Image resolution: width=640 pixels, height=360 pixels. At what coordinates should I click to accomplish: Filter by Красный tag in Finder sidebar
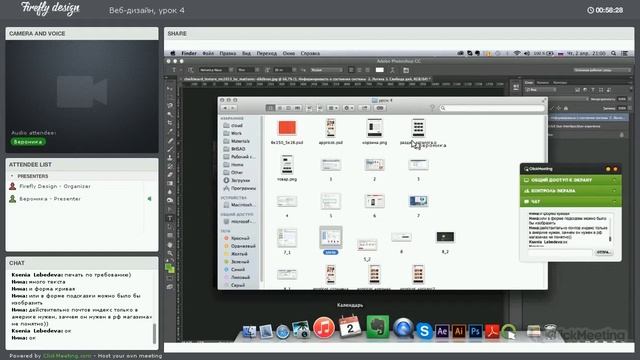237,238
